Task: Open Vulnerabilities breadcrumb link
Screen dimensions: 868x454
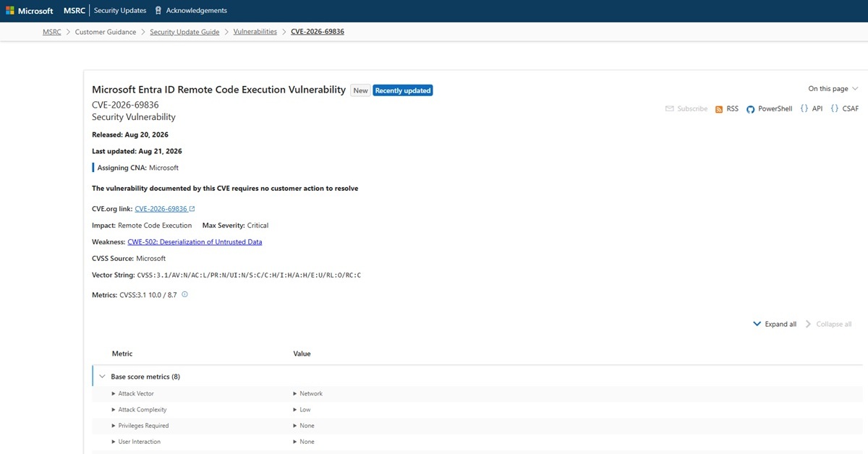Action: pos(255,32)
